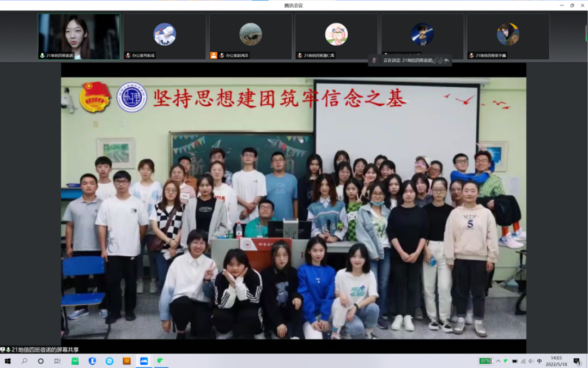The height and width of the screenshot is (368, 588).
Task: Launch Adobe Illustrator from the taskbar
Action: tap(126, 361)
